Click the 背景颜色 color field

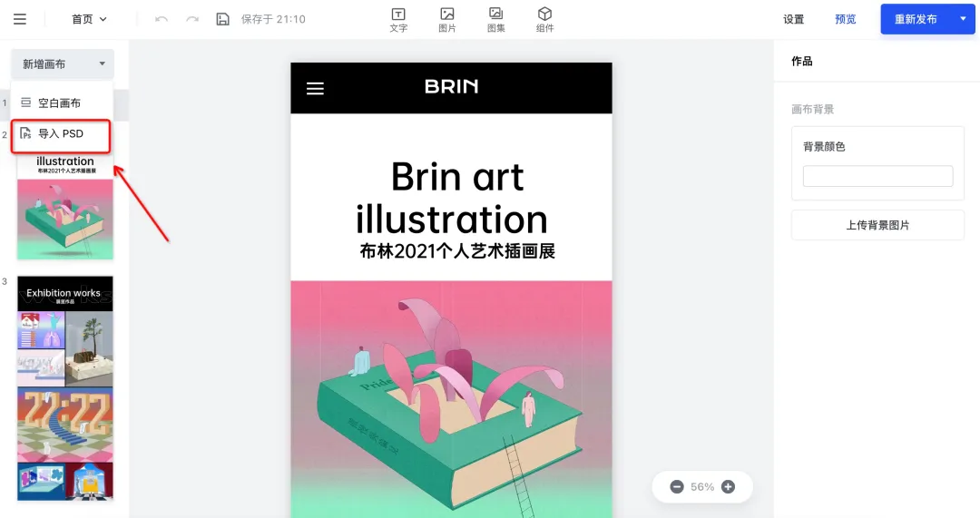[x=877, y=176]
